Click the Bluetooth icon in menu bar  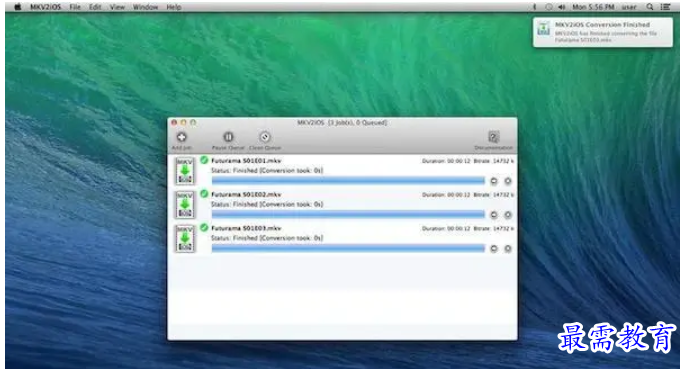click(x=535, y=7)
